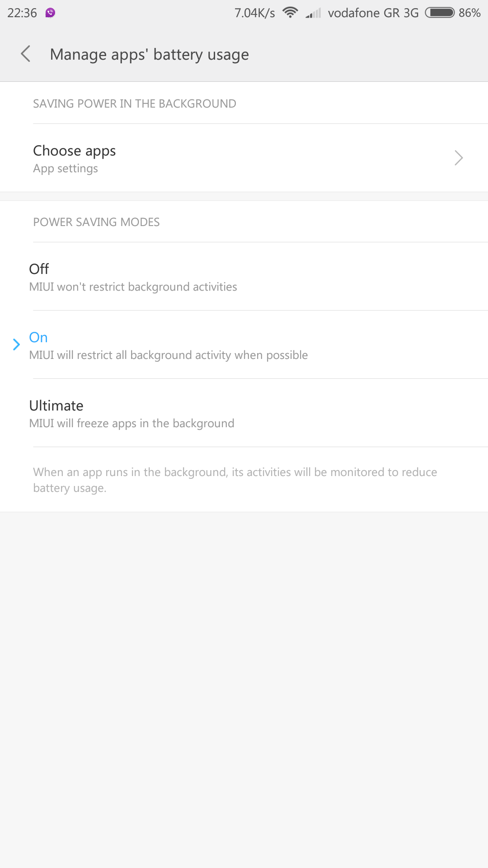Tap the App settings subtitle
This screenshot has height=868, width=488.
coord(66,169)
